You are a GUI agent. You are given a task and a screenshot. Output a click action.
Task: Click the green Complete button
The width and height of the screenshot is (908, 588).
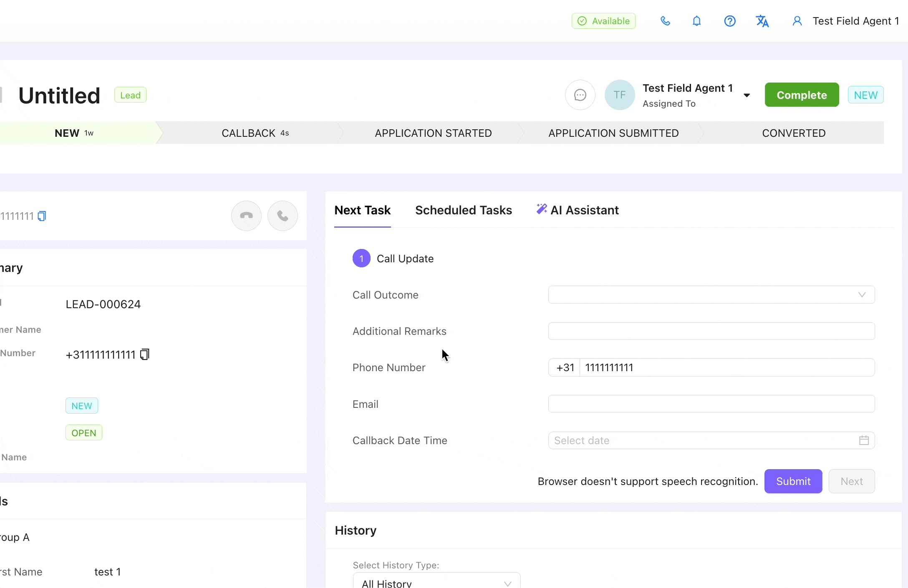[802, 95]
